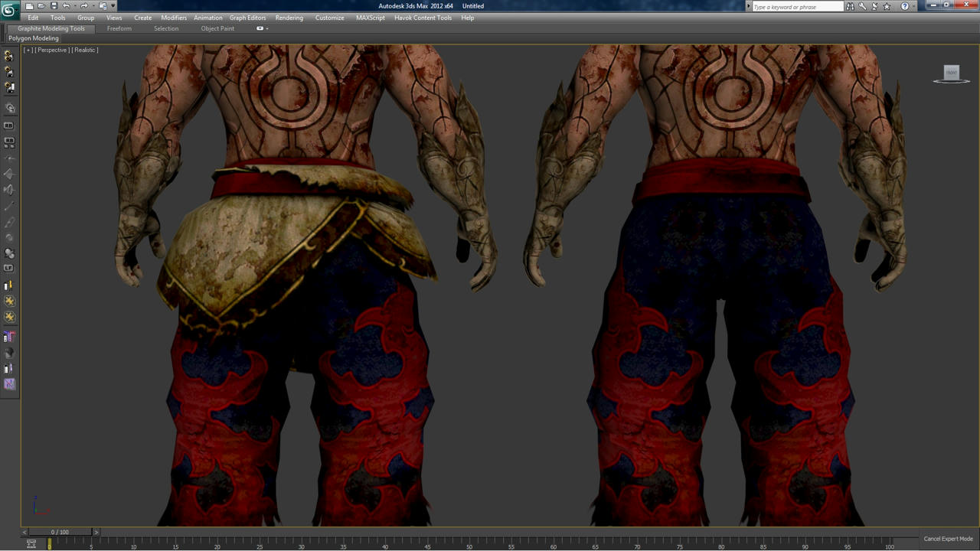Open the viewport plus sign general menu
980x551 pixels.
tap(28, 50)
